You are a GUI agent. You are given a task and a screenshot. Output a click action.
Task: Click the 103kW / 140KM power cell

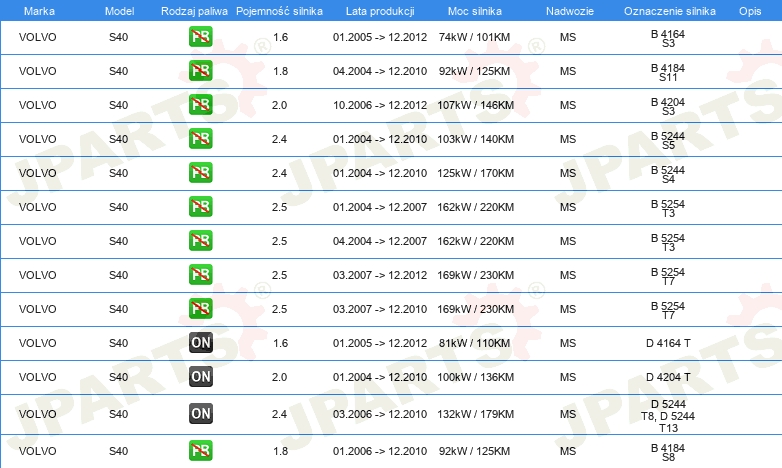pos(475,139)
